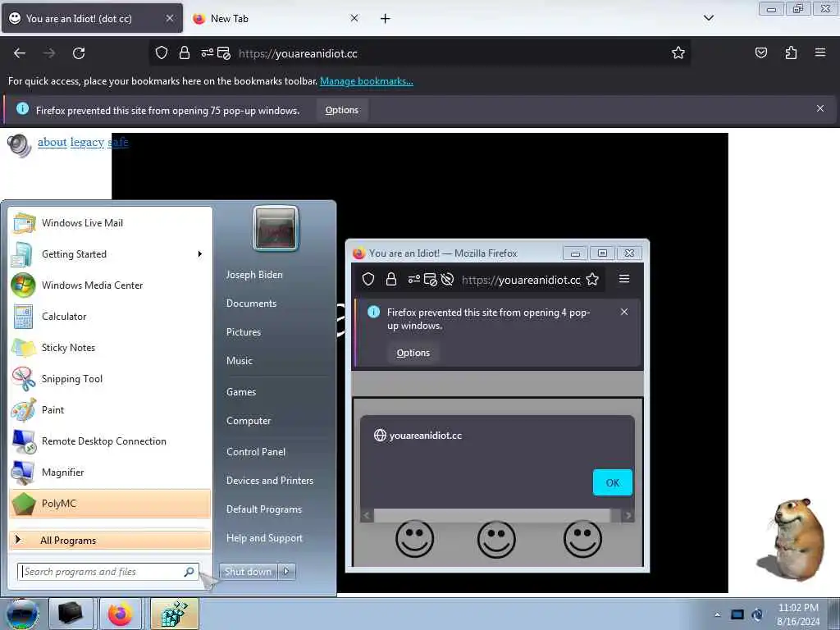Click the Back arrow in main Firefox toolbar
Viewport: 840px width, 630px height.
click(20, 53)
